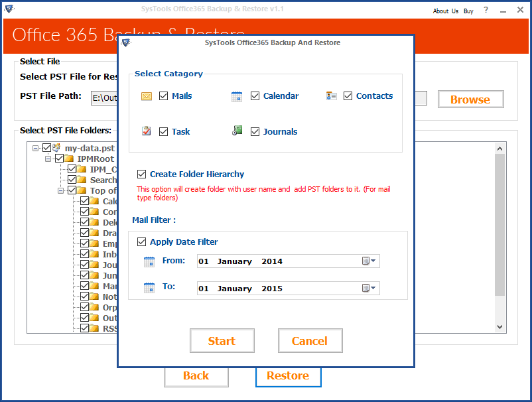Click the Contacts card icon
This screenshot has width=532, height=402.
[x=332, y=96]
